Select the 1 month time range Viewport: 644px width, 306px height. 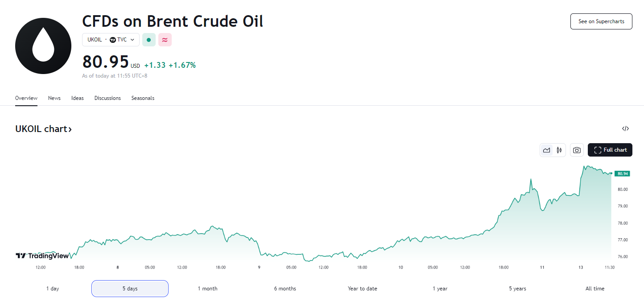(x=207, y=289)
